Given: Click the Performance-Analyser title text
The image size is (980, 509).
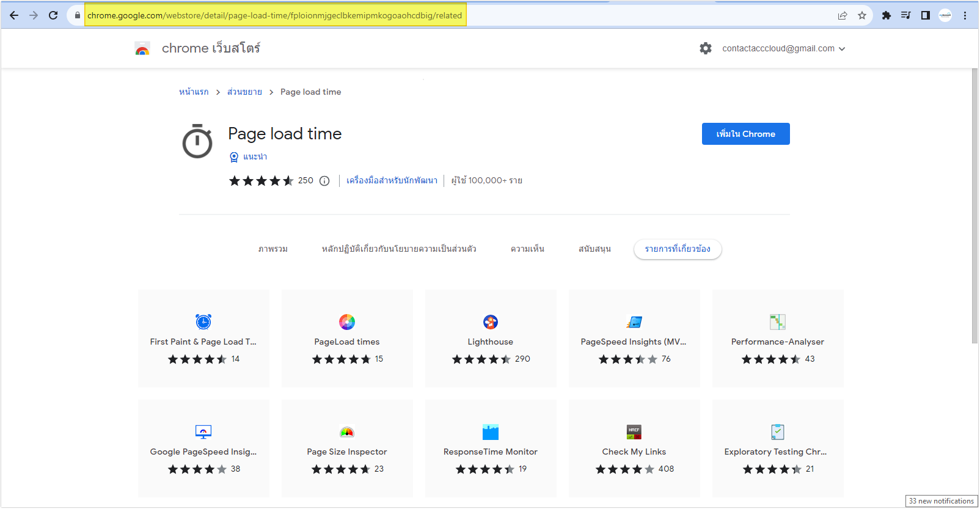Looking at the screenshot, I should (x=778, y=342).
